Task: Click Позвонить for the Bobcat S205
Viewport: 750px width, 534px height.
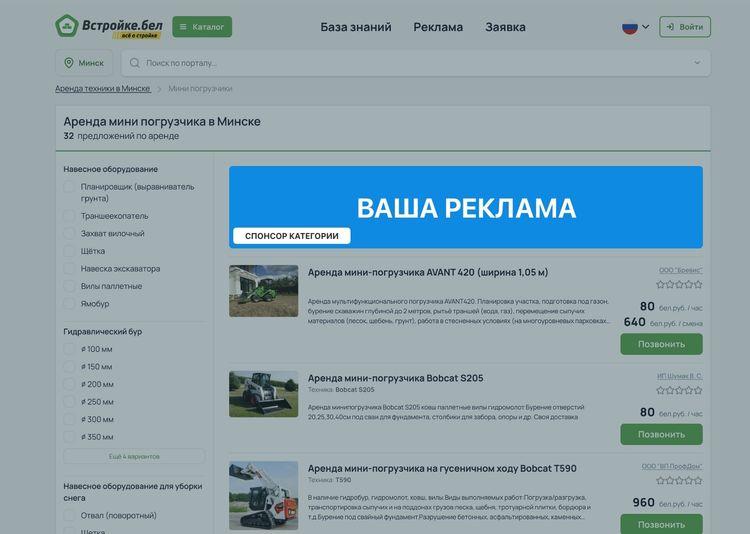Action: [662, 434]
